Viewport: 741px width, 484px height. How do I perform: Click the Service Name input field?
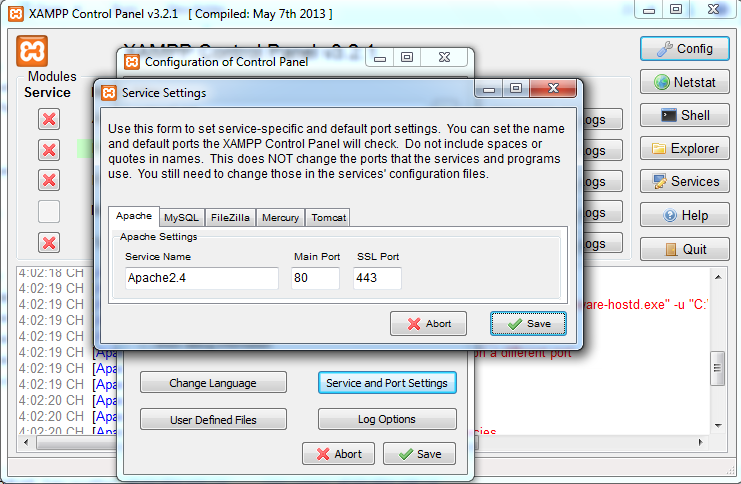tap(202, 278)
